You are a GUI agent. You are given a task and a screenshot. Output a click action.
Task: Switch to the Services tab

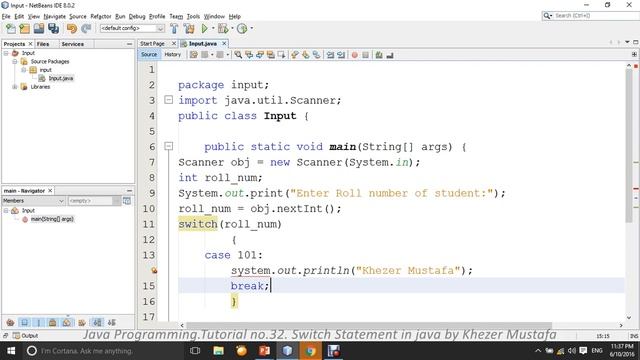(73, 44)
